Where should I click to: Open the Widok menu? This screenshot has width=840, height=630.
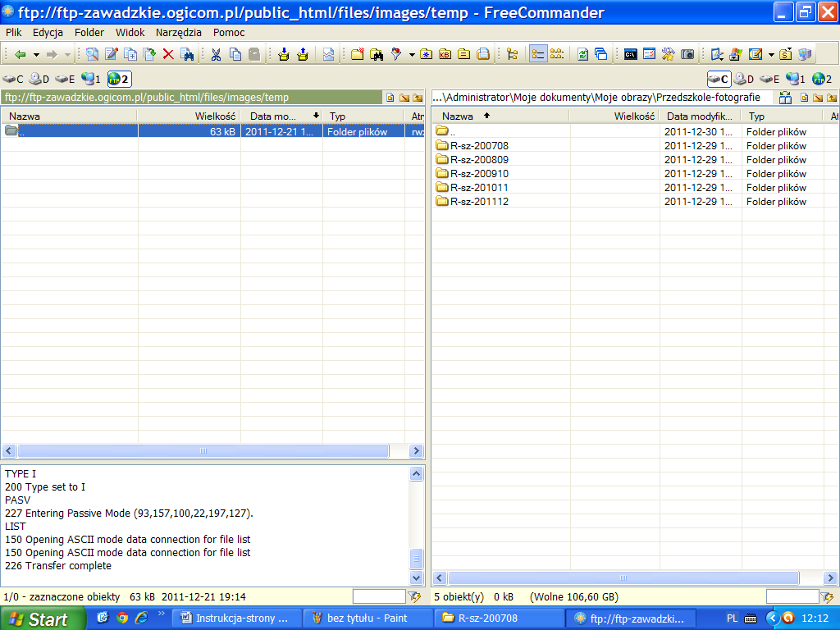coord(130,32)
